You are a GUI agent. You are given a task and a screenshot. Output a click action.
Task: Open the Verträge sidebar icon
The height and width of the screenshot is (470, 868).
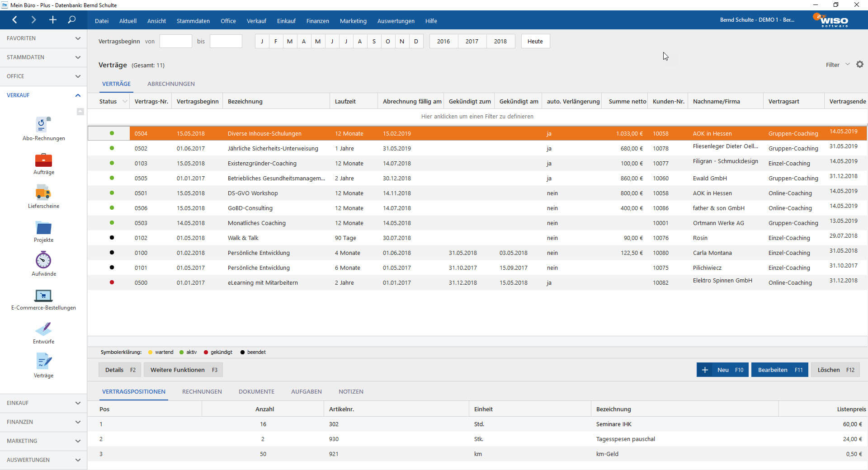click(x=43, y=362)
